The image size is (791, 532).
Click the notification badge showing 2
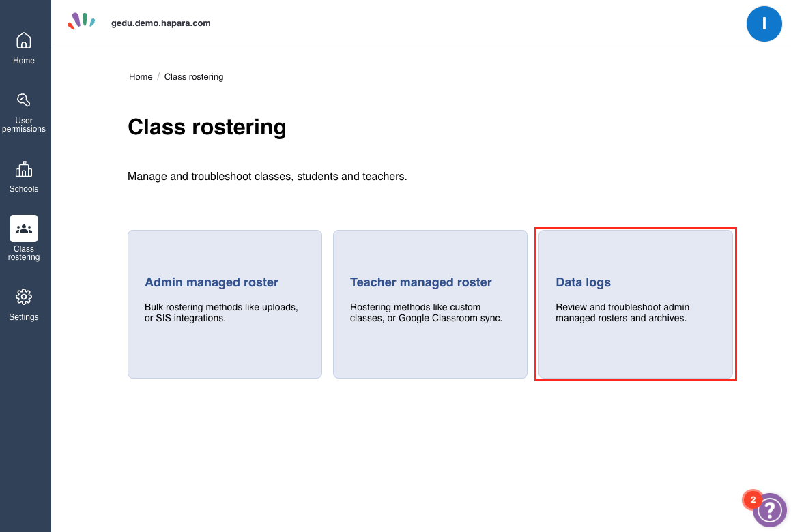(752, 499)
